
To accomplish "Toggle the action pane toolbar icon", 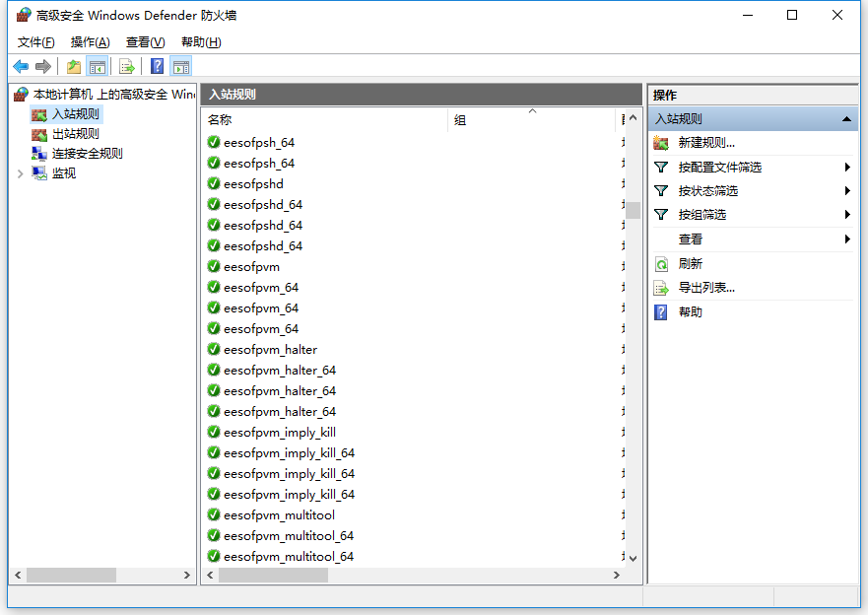I will click(x=181, y=67).
